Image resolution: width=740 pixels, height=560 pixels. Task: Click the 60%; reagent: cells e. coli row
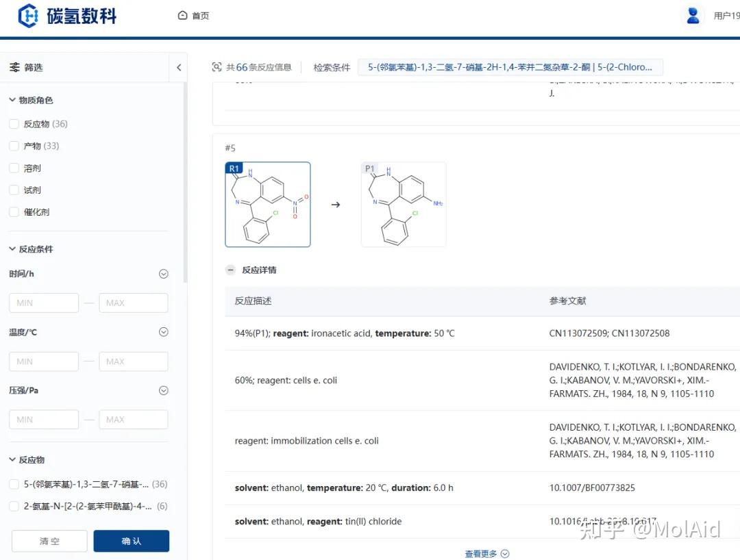click(482, 381)
